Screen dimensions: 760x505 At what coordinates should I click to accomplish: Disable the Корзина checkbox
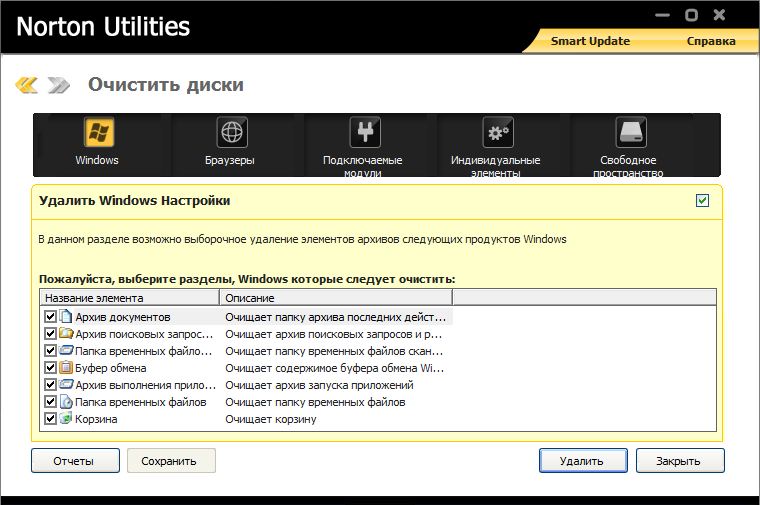[50, 419]
